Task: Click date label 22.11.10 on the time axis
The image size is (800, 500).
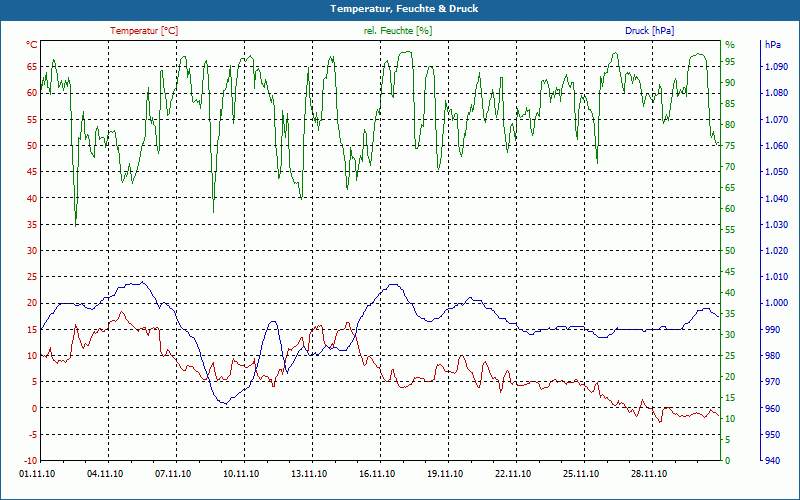Action: (x=513, y=474)
